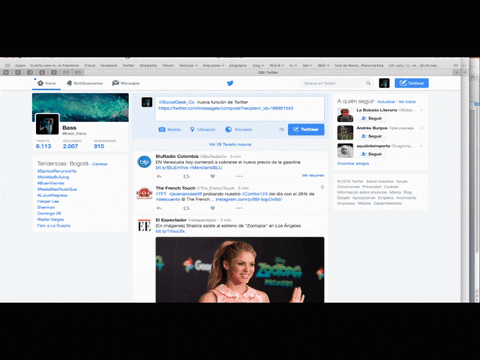Viewport: 480px width, 360px height.
Task: Open more options on BluRadio tweet
Action: (x=239, y=176)
